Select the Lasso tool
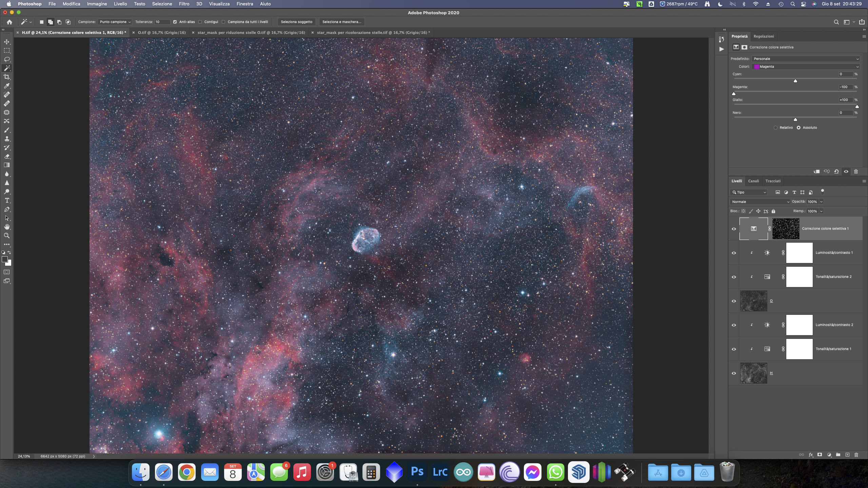 click(x=7, y=59)
